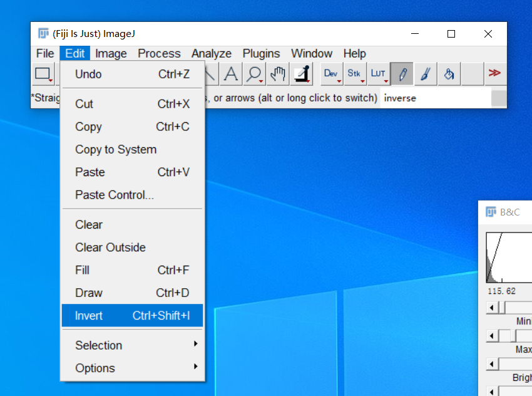This screenshot has height=396, width=532.
Task: Select the Paintbrush tool
Action: click(426, 74)
